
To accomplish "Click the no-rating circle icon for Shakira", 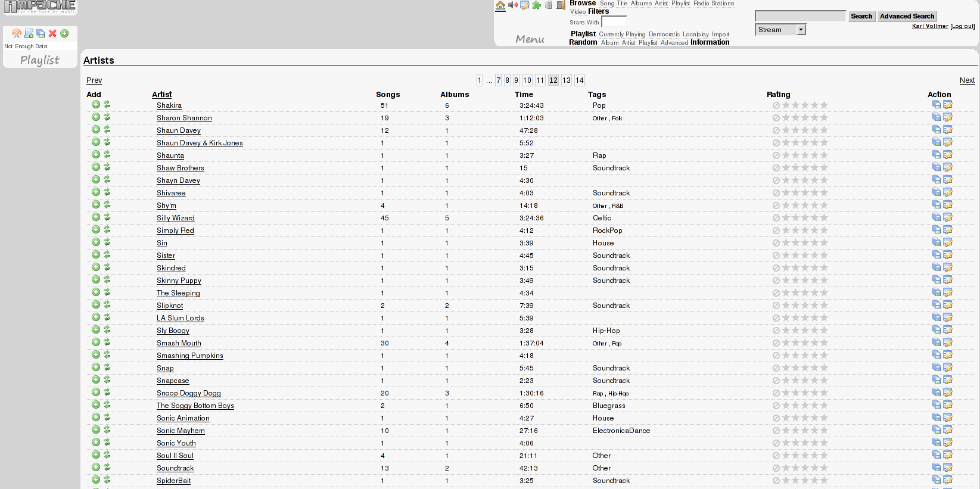I will click(x=776, y=105).
